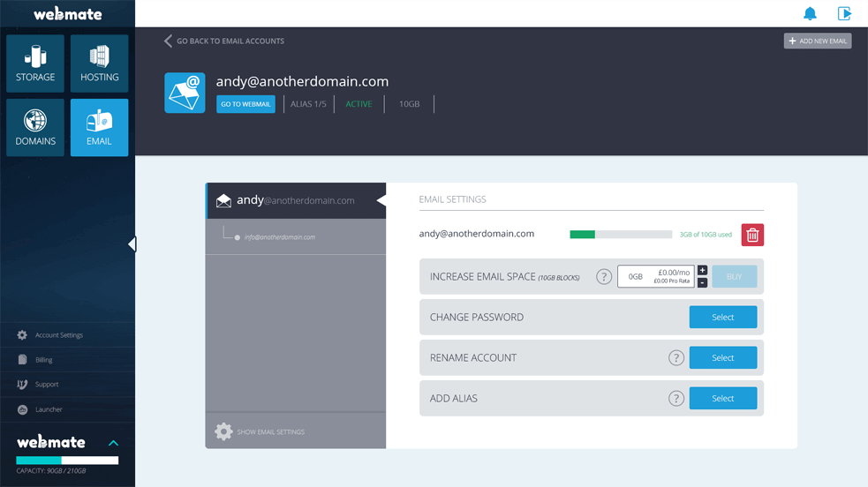The width and height of the screenshot is (868, 487).
Task: Click the logout icon in top bar
Action: 844,13
